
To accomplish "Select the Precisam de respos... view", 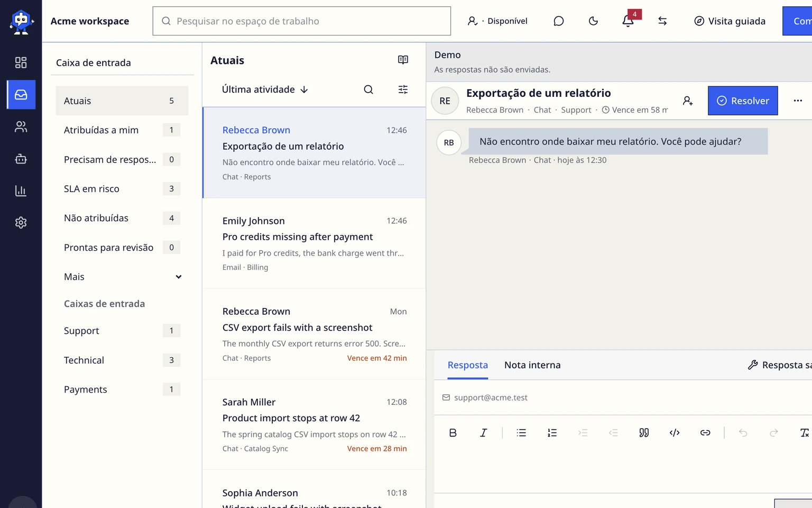I will [x=122, y=159].
